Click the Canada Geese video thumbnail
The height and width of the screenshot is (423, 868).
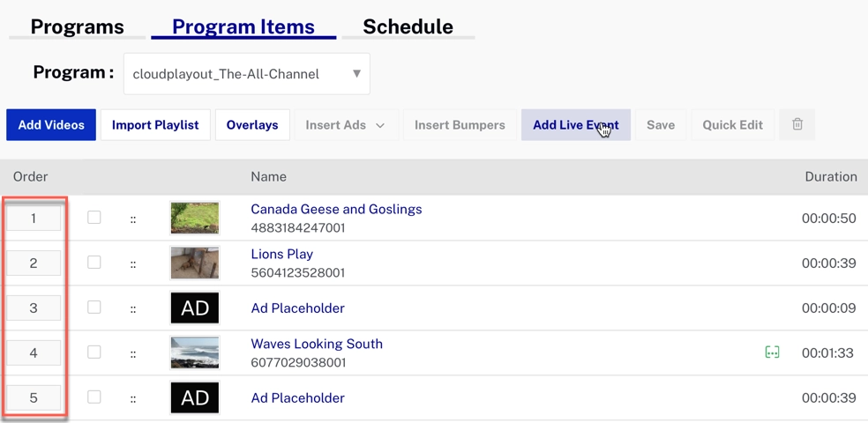194,219
